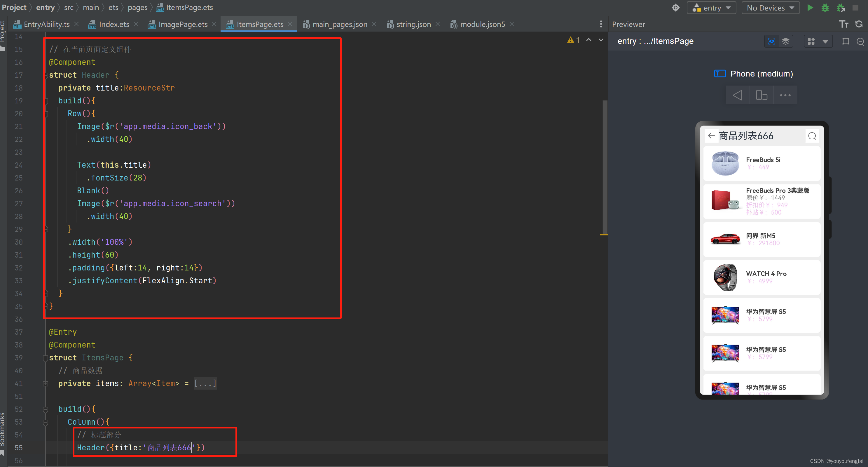Start debugging with the green bug icon

tap(825, 7)
